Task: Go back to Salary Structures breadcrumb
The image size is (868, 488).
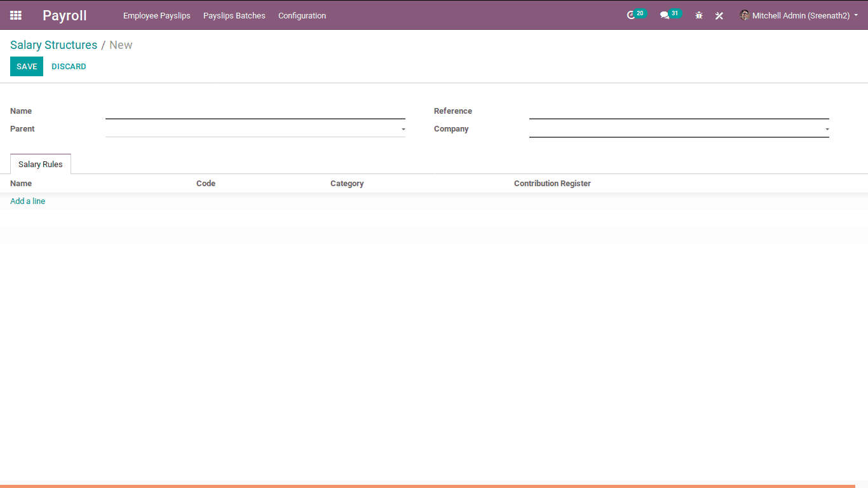Action: click(54, 45)
